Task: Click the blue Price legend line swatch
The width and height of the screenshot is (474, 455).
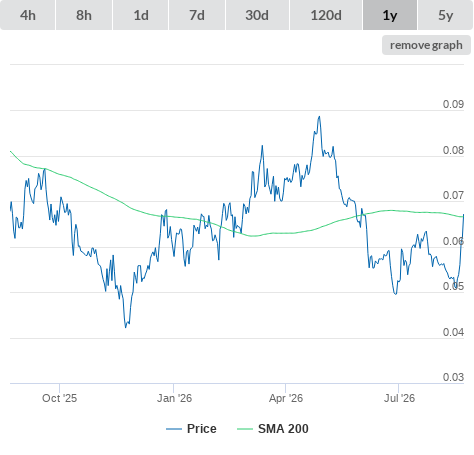Action: [174, 429]
